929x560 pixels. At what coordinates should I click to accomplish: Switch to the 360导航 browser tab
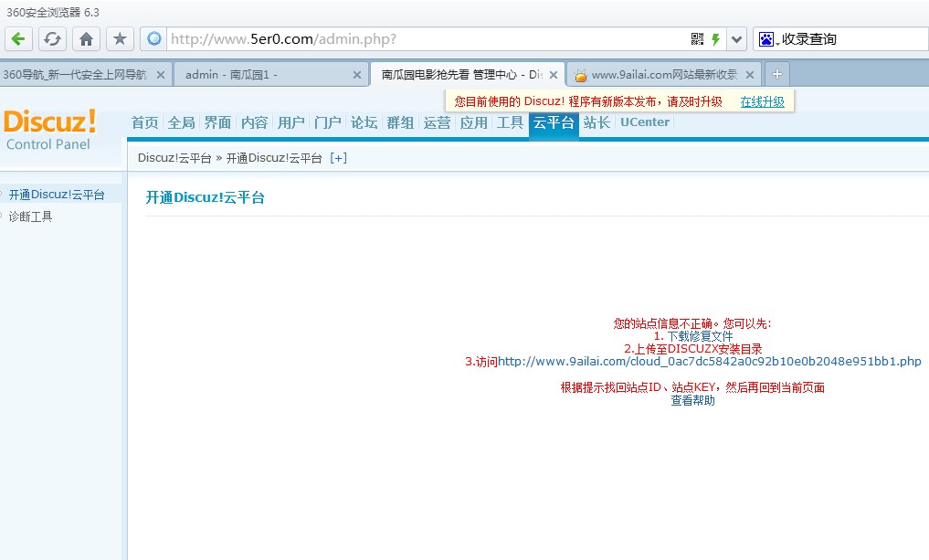tap(75, 75)
